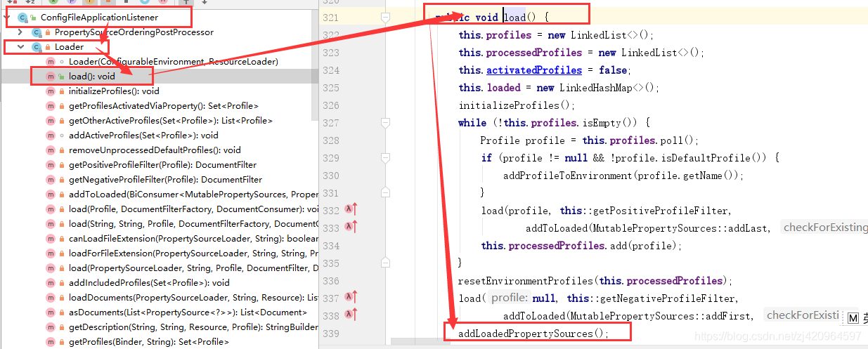
Task: Click the method icon of getProfiles(Binder, String)
Action: click(51, 341)
